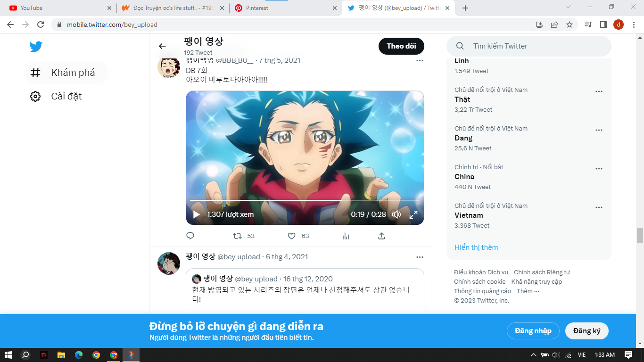The height and width of the screenshot is (362, 644).
Task: Retweet the DB 7화 video tweet
Action: tap(238, 236)
